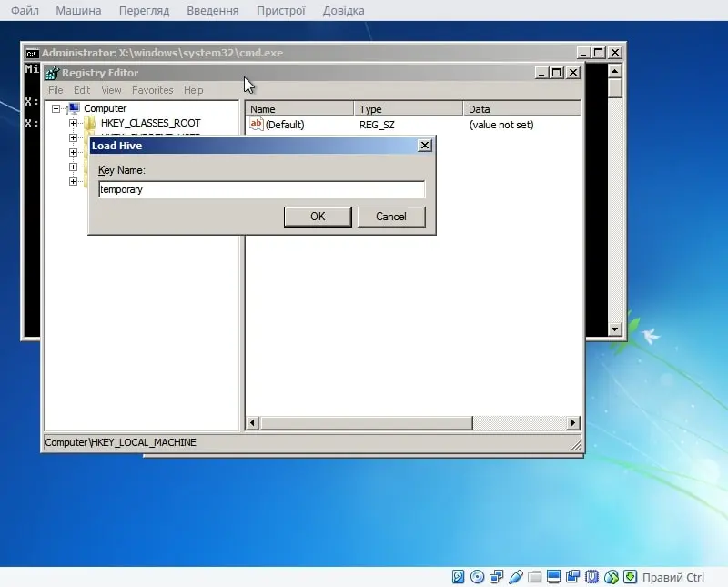Viewport: 728px width, 587px height.
Task: Click the green arrow keyboard capture icon
Action: tap(630, 577)
